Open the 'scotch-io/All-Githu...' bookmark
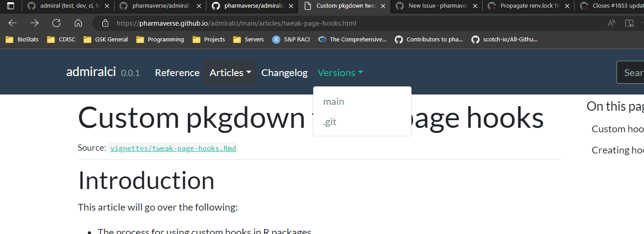The width and height of the screenshot is (644, 234). pos(505,39)
